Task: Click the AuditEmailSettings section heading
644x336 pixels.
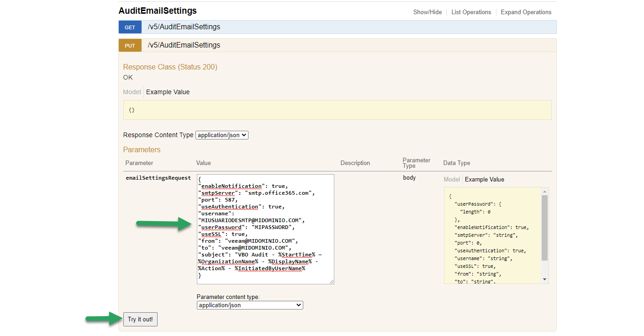Action: [158, 11]
